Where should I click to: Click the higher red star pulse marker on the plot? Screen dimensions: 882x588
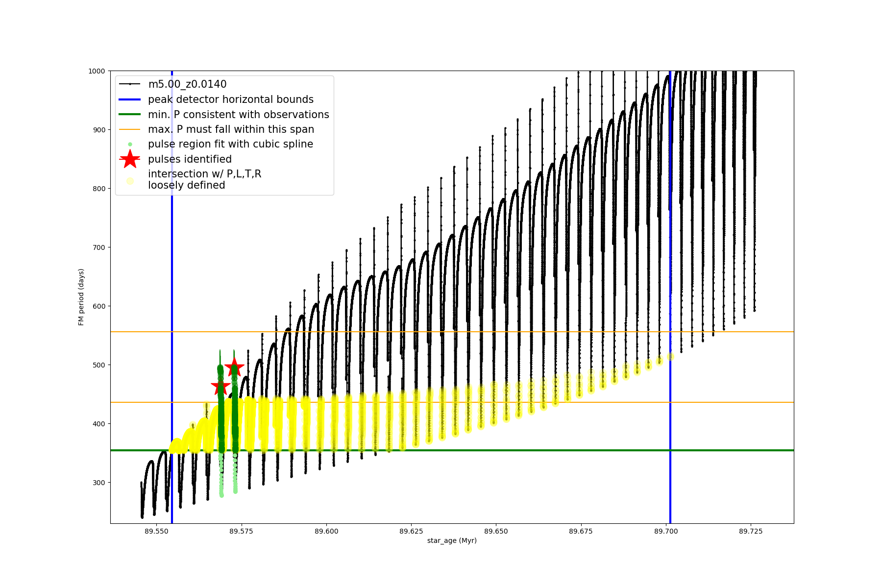pos(234,367)
